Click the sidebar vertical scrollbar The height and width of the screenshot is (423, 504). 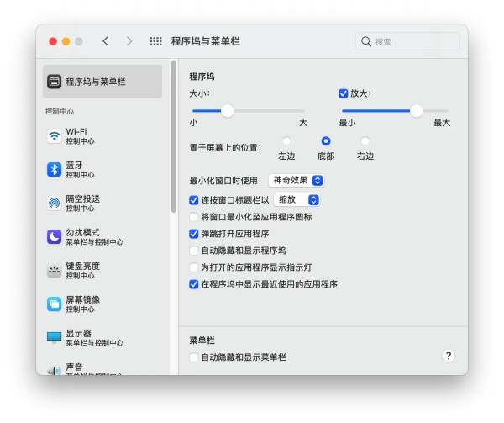tap(174, 136)
